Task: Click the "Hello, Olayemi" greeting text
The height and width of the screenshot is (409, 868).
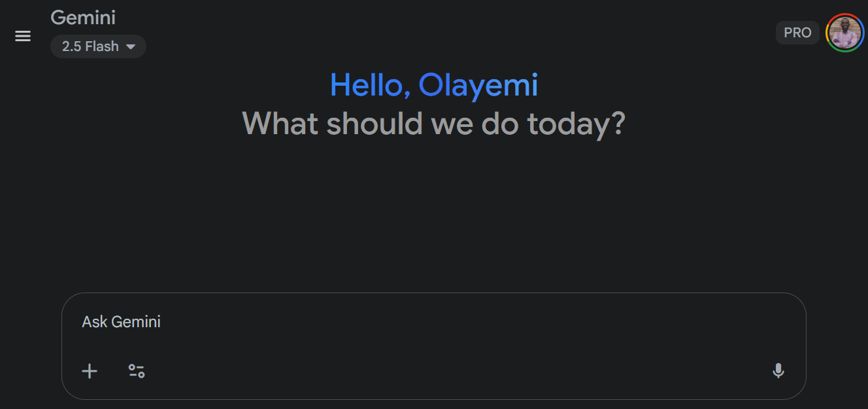Action: (x=434, y=85)
